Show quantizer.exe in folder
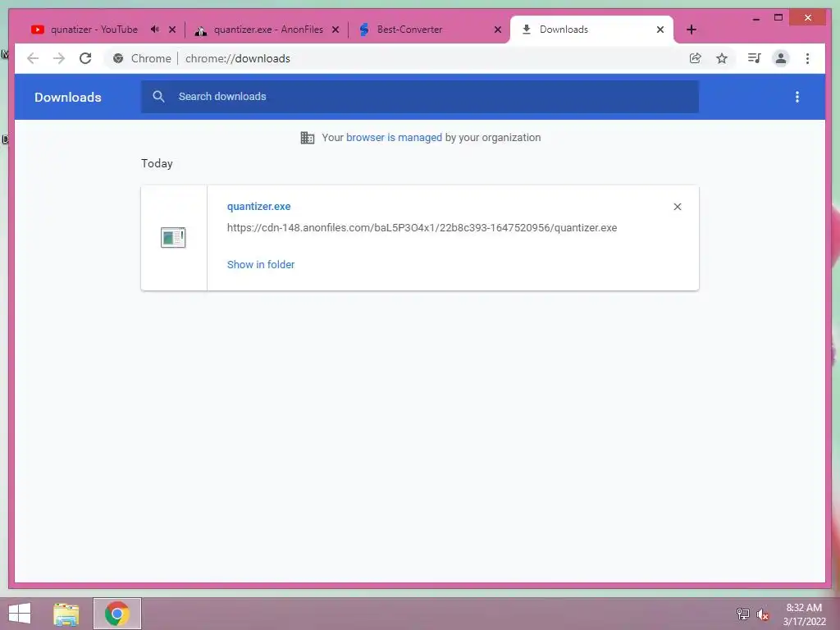The width and height of the screenshot is (840, 630). coord(261,265)
